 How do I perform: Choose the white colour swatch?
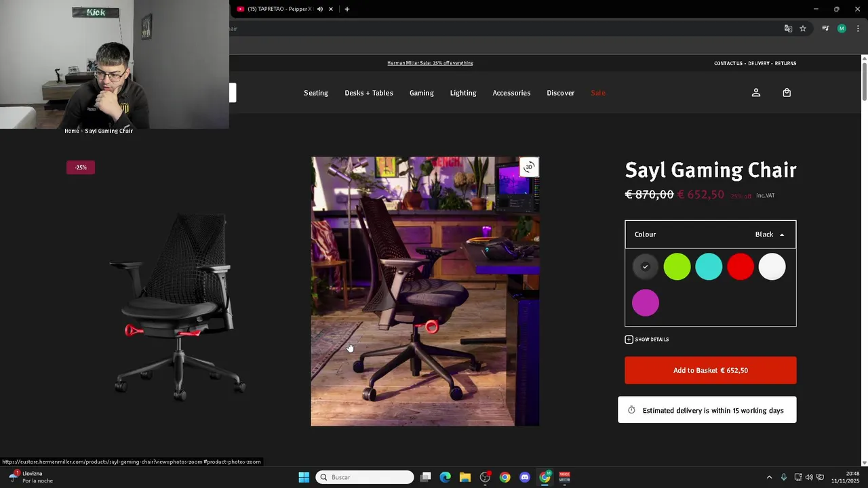772,267
